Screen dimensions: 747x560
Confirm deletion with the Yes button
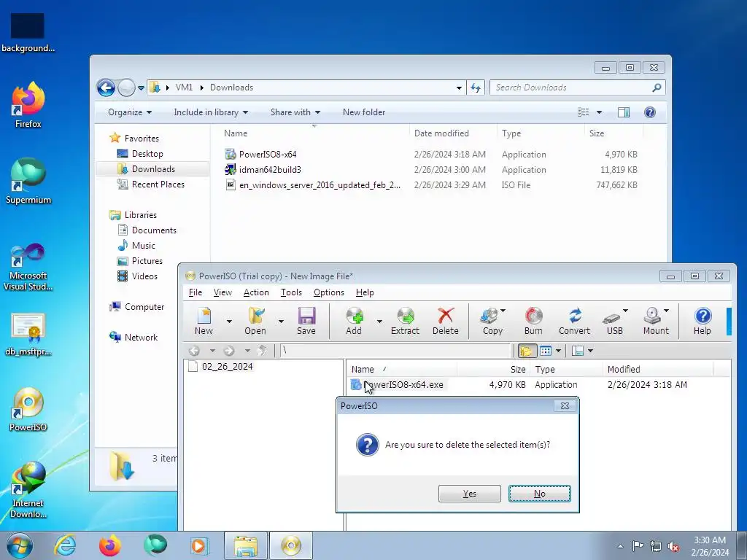(470, 494)
